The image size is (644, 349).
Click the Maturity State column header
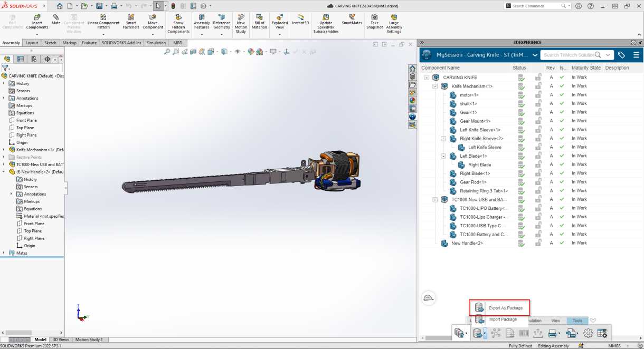pos(586,68)
